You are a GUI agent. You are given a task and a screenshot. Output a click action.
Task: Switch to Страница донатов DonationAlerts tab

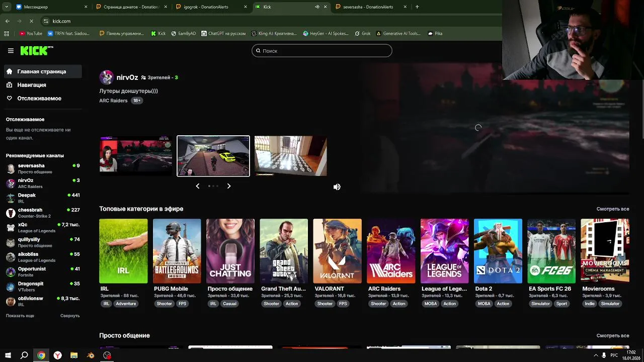131,7
